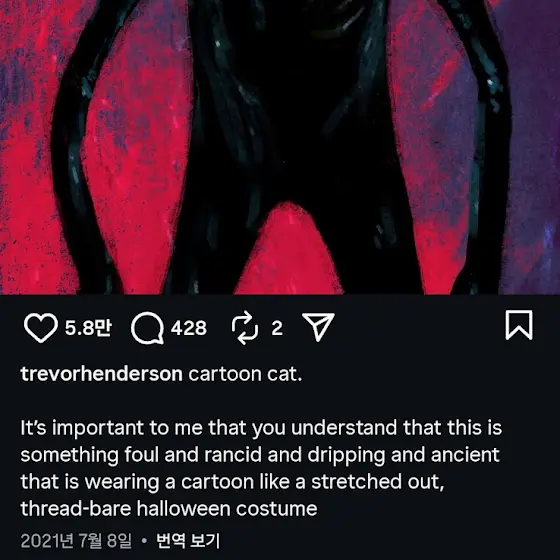The width and height of the screenshot is (560, 560).
Task: Open comments via the speech bubble icon
Action: point(148,328)
